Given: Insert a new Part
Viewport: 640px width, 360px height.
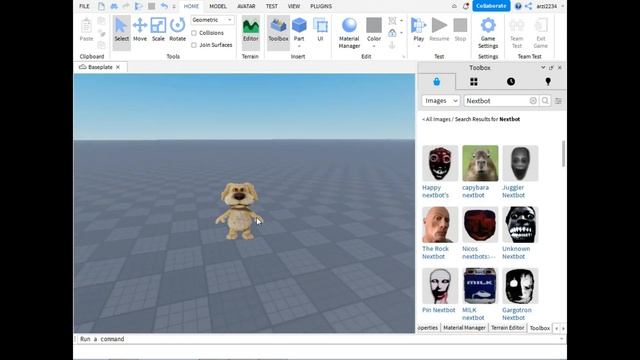Looking at the screenshot, I should pos(299,29).
